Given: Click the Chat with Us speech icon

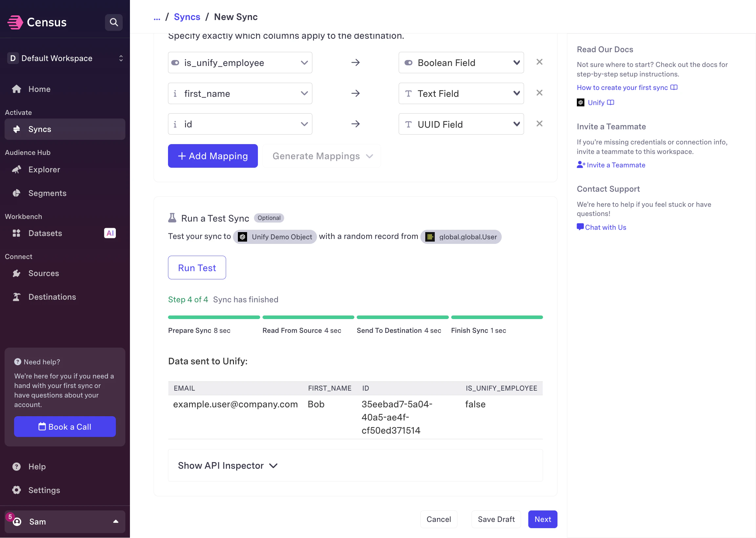Looking at the screenshot, I should [580, 227].
